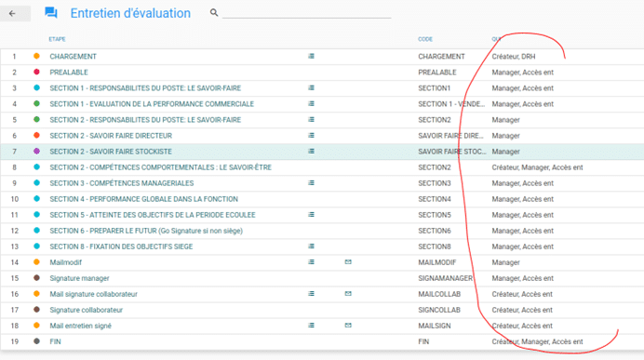This screenshot has height=360, width=644.
Task: Click code cell SIGNAMANAGER
Action: coord(446,278)
